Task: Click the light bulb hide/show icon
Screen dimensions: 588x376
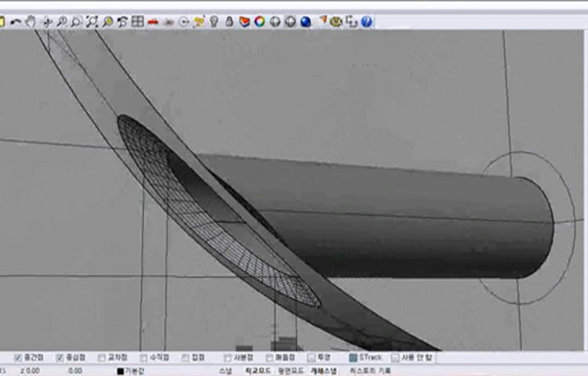Action: [212, 22]
